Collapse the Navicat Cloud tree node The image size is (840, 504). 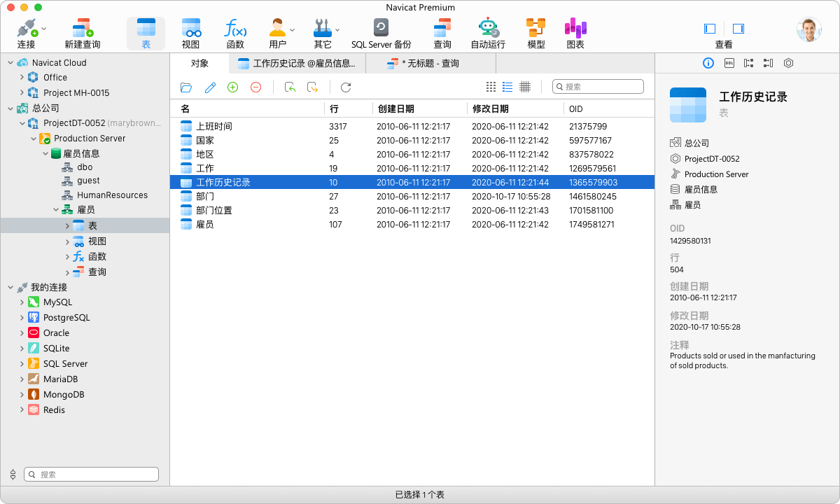click(10, 63)
